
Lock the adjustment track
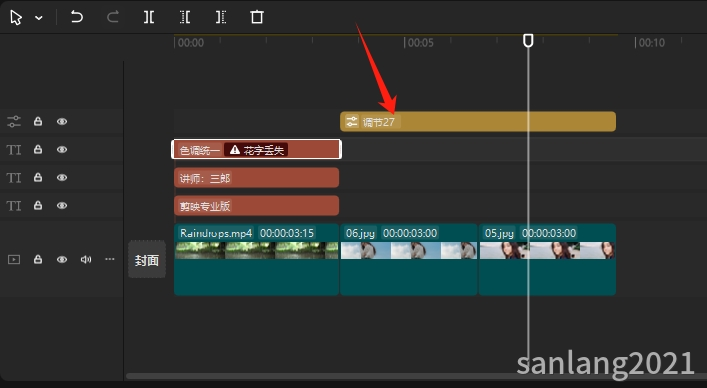[x=38, y=121]
